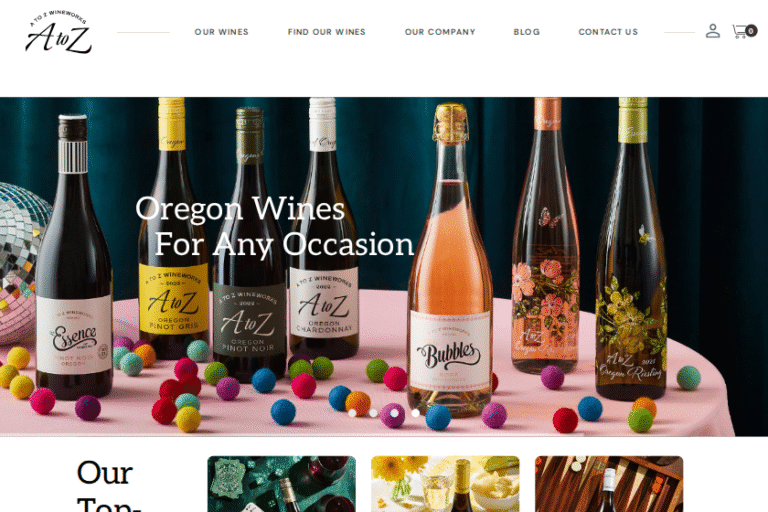768x512 pixels.
Task: Click the Oregon Riesling bottle in banner
Action: [x=632, y=250]
